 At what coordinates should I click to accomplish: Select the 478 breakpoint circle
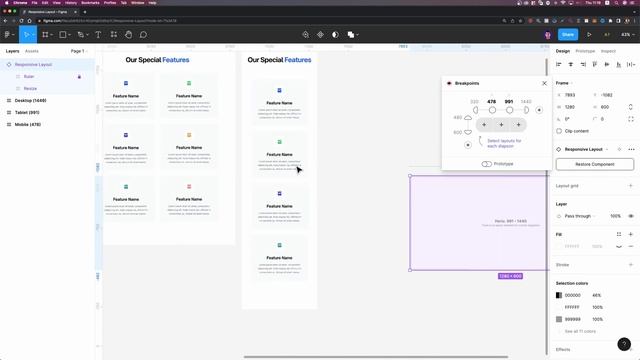coord(492,110)
